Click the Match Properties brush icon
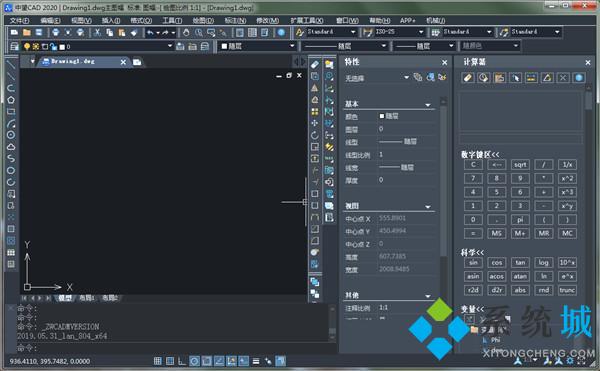 (134, 33)
